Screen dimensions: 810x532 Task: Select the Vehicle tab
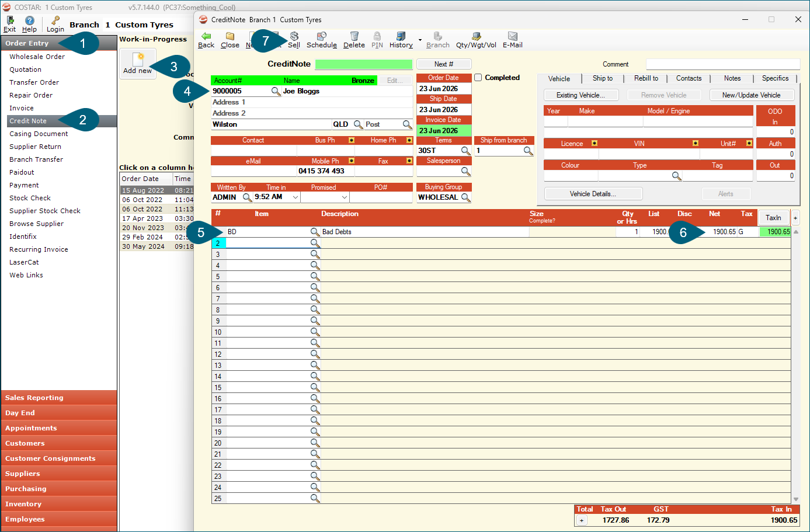pyautogui.click(x=559, y=79)
